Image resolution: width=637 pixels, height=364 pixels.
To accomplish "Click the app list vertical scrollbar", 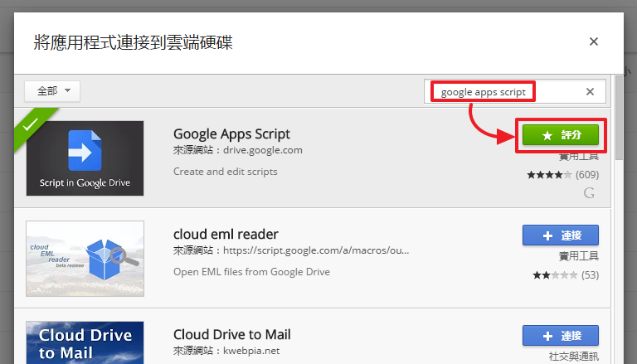I will pyautogui.click(x=619, y=116).
